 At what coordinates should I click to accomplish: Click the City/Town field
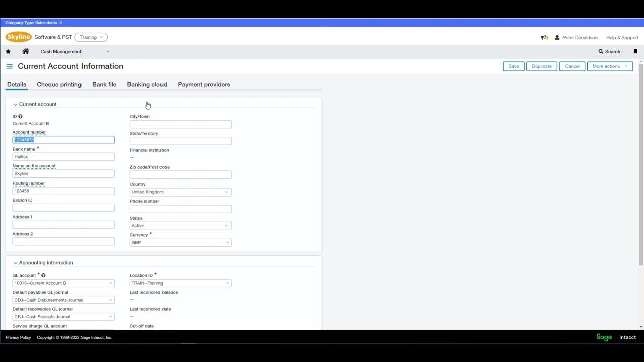(181, 124)
